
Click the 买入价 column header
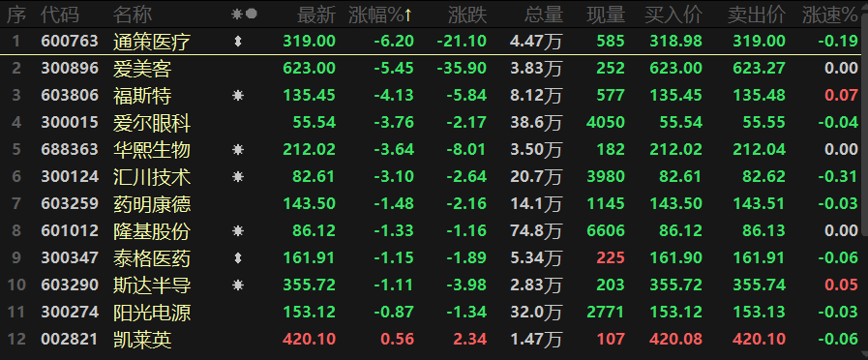(673, 15)
